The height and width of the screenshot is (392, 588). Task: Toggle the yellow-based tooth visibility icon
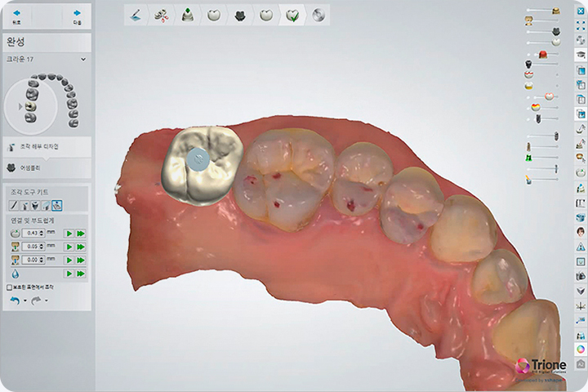coord(528,86)
